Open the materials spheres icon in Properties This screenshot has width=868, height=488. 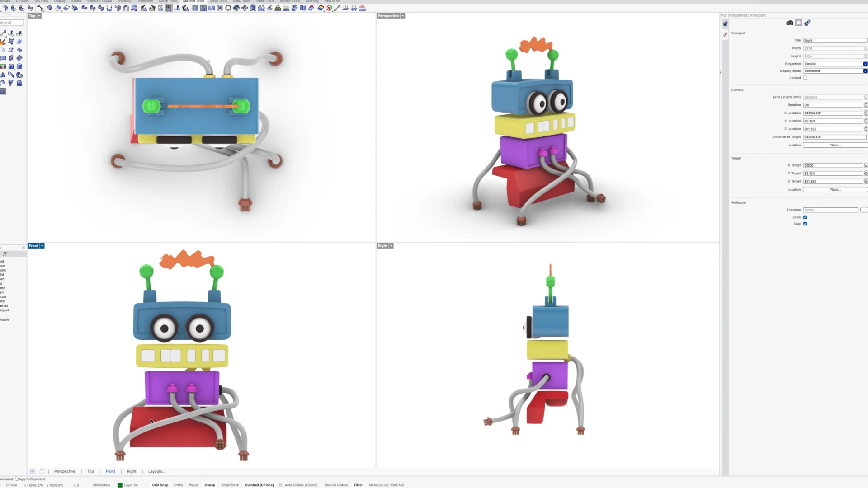point(807,23)
